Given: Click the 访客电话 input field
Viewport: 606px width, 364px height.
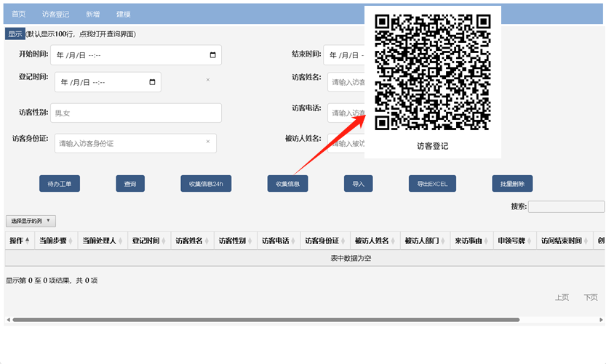Looking at the screenshot, I should 346,113.
